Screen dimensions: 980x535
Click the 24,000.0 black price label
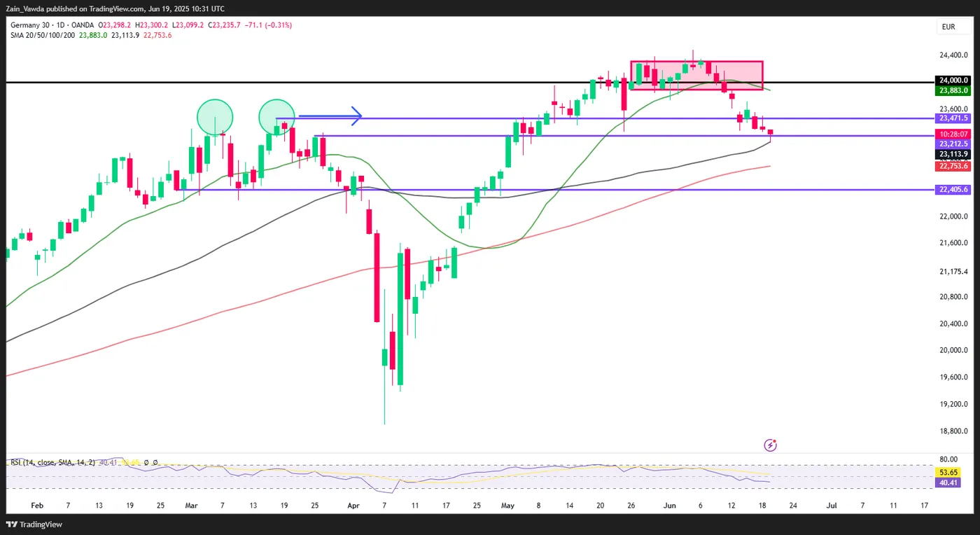[952, 81]
